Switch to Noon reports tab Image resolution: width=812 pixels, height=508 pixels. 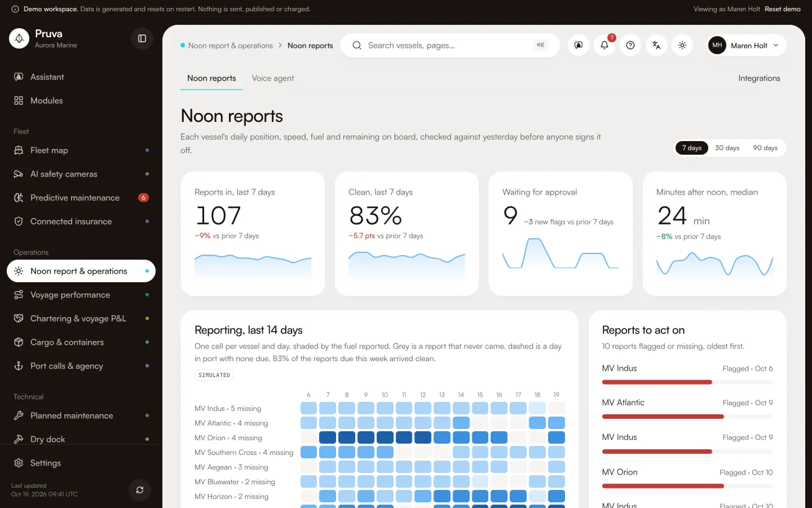coord(211,78)
